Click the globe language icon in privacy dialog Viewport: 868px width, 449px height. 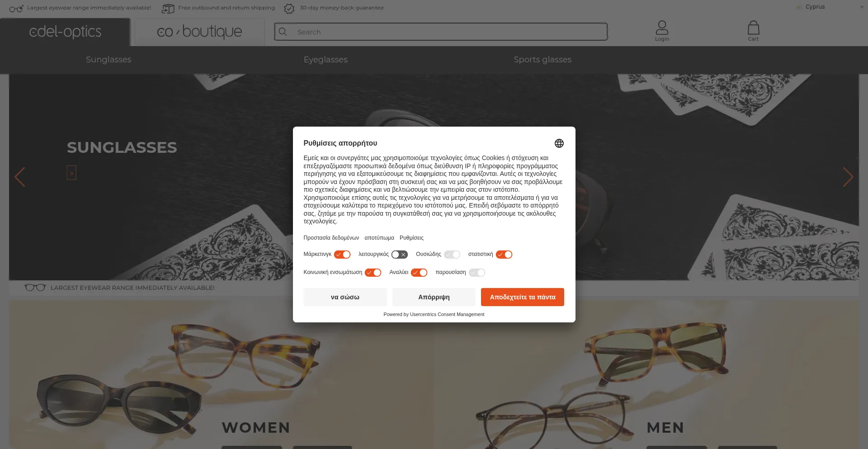tap(559, 143)
